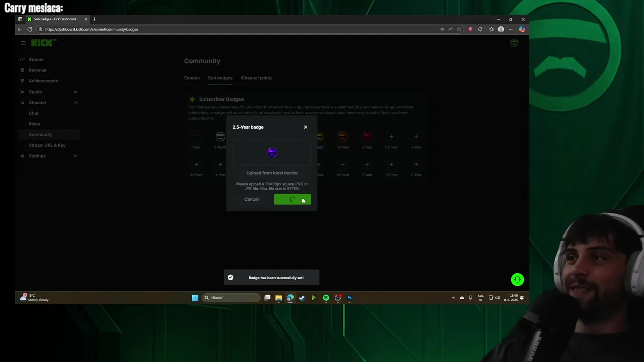The height and width of the screenshot is (362, 644).
Task: Open the browser read aloud icon
Action: pos(450,29)
